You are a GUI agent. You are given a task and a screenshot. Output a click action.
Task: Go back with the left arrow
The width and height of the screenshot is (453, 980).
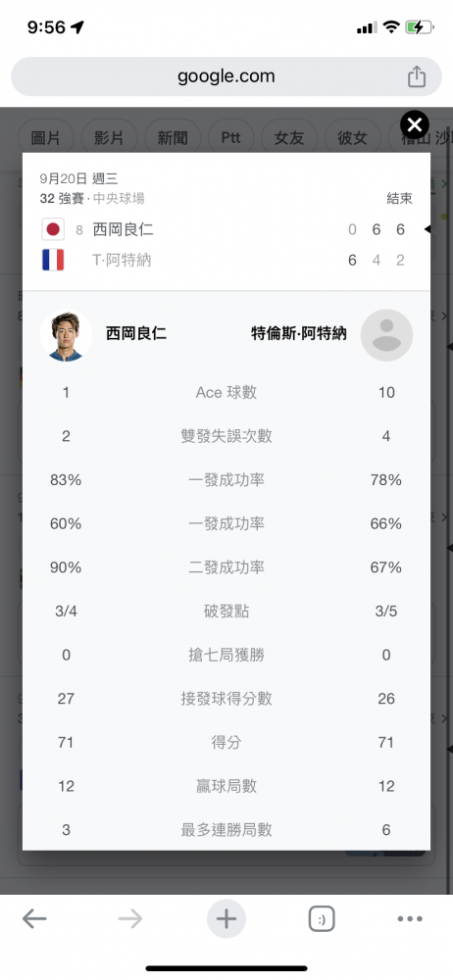[x=34, y=919]
